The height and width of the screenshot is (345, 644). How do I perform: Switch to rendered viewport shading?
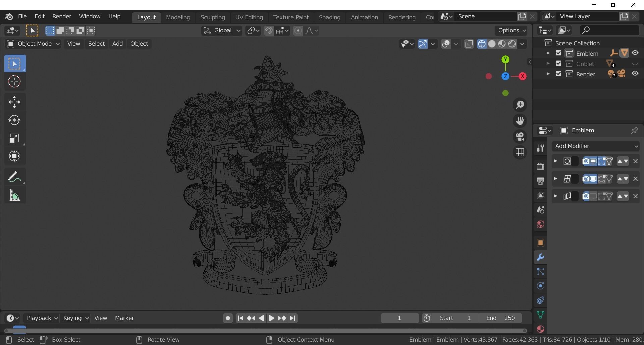pos(512,44)
